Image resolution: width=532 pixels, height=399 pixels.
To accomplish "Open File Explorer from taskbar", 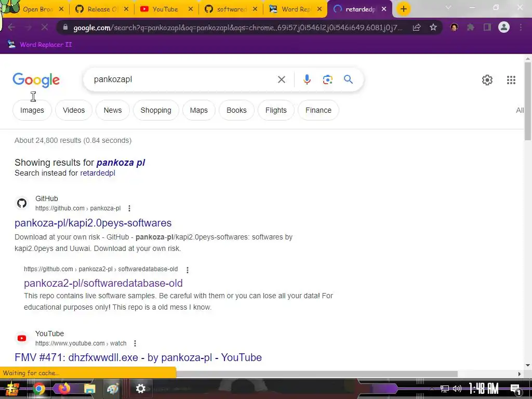I will 89,389.
